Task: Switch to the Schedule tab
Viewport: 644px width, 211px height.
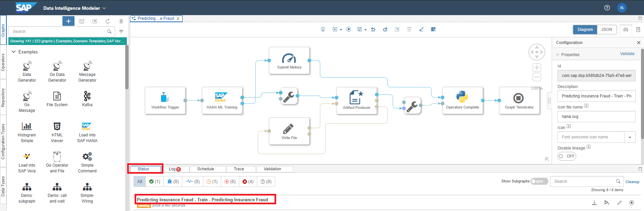Action: coord(205,169)
